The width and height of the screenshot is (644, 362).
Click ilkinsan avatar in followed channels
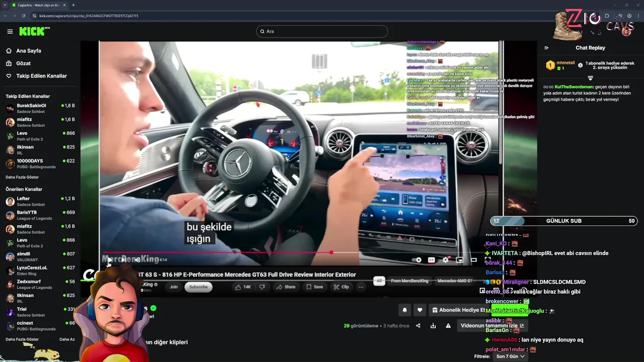click(x=10, y=149)
